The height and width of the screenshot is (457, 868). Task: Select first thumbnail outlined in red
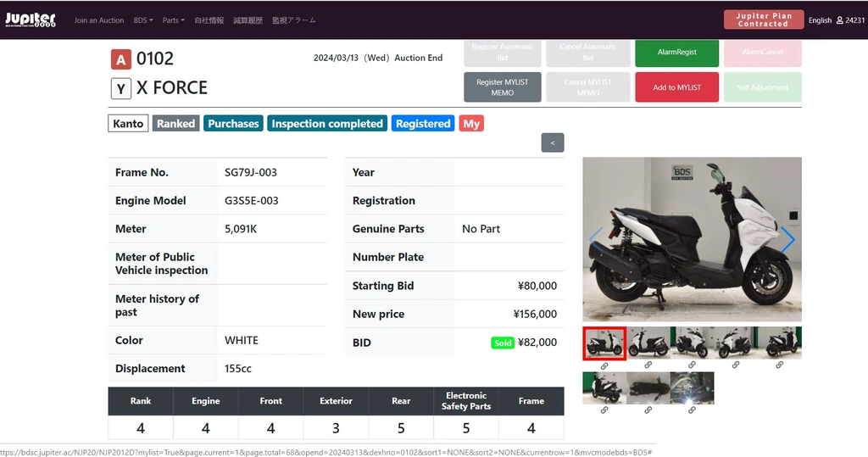pos(604,343)
